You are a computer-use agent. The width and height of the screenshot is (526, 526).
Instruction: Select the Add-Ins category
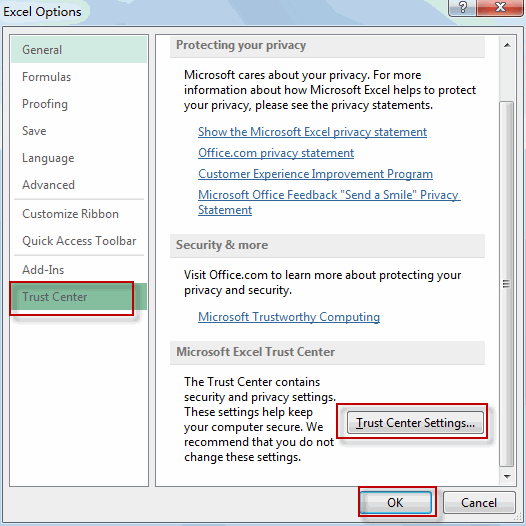(x=78, y=270)
